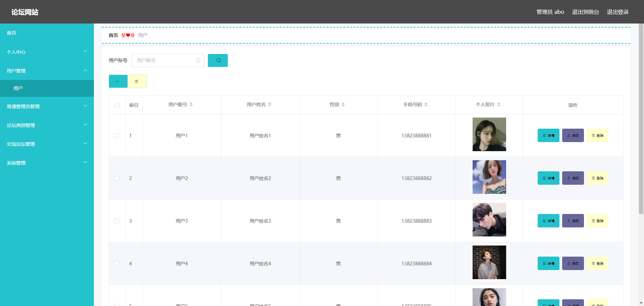
Task: Click 删除 for 用户3
Action: click(597, 221)
